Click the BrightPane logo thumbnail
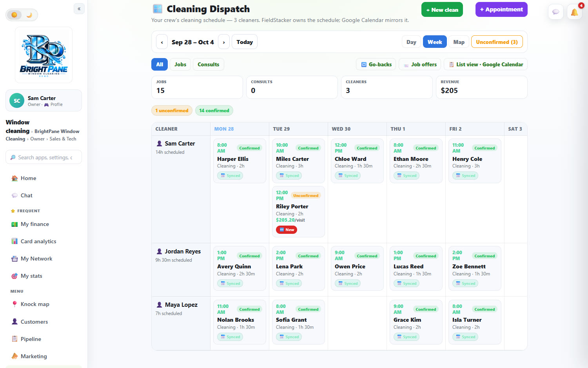The image size is (588, 368). click(44, 55)
